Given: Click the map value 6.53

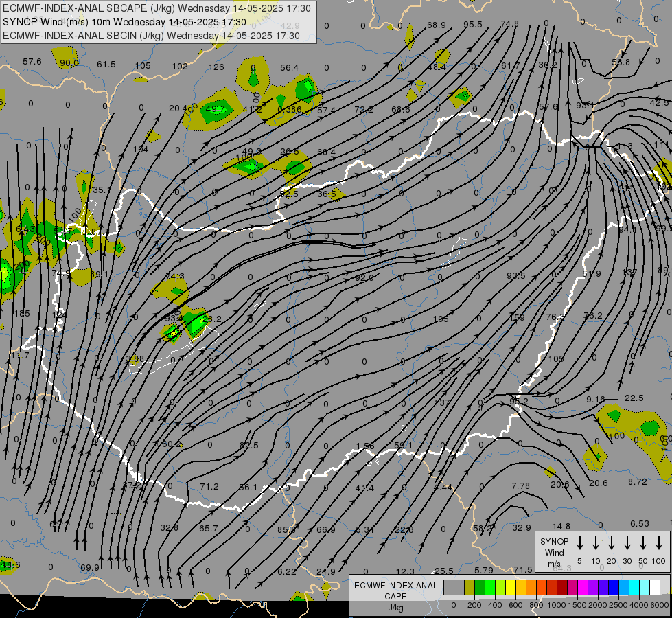Looking at the screenshot, I should point(640,523).
